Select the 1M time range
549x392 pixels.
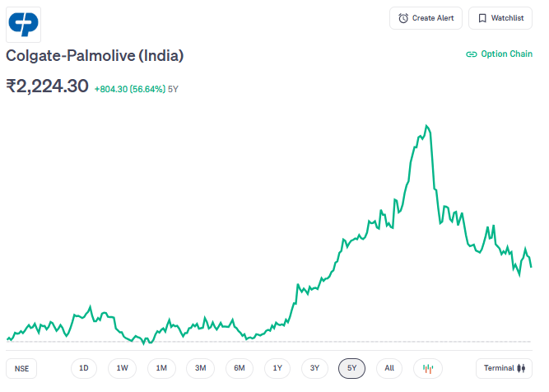(x=161, y=368)
